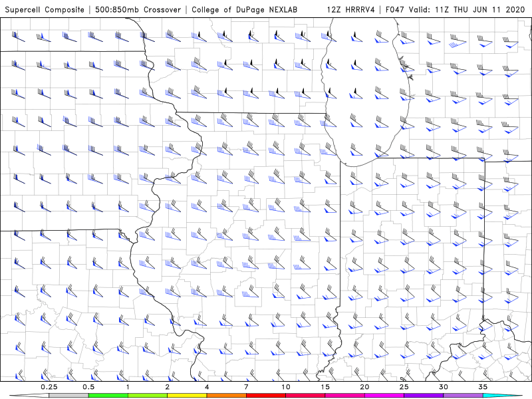Click the "20" legend value
This screenshot has height=399, width=532.
[364, 387]
